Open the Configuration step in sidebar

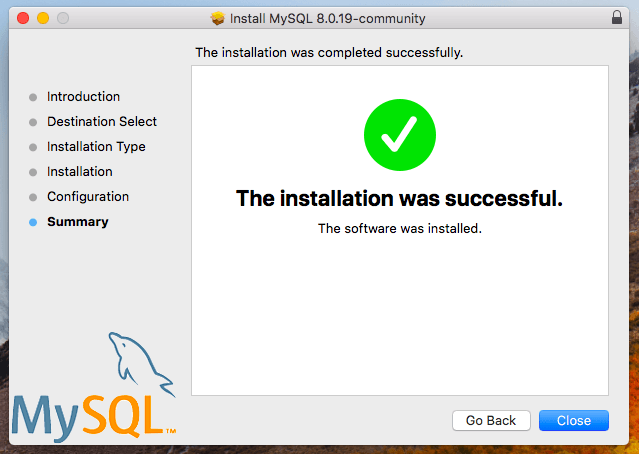pos(88,197)
